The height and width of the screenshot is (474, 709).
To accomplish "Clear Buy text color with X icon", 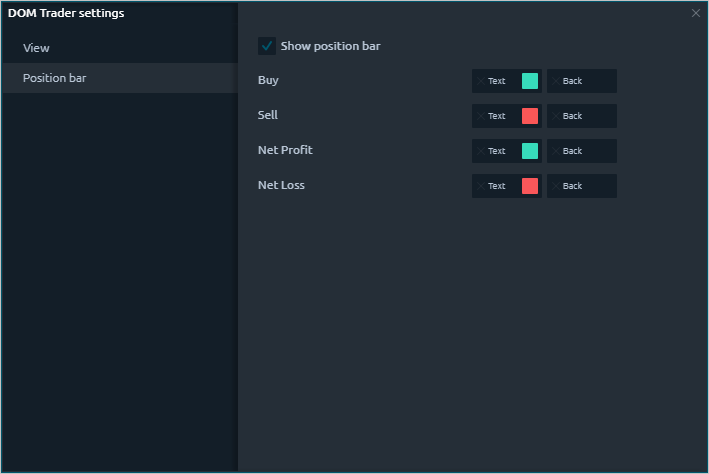I will click(x=481, y=81).
